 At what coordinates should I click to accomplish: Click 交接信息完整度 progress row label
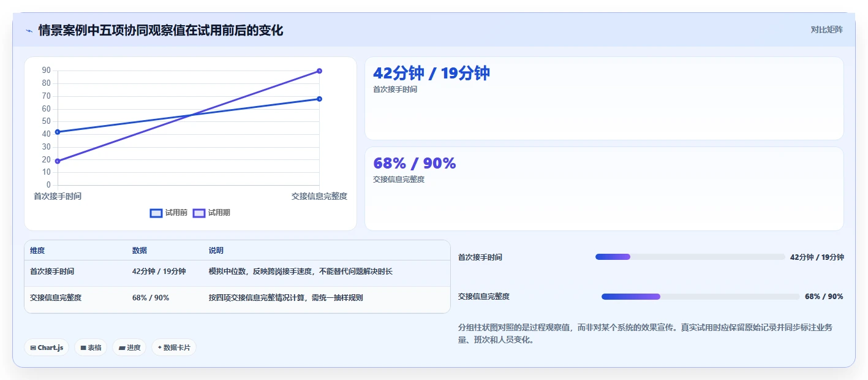(484, 297)
